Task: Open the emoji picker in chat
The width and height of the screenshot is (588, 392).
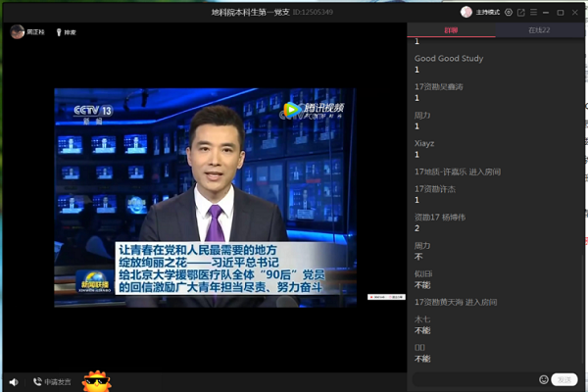Action: pyautogui.click(x=544, y=379)
